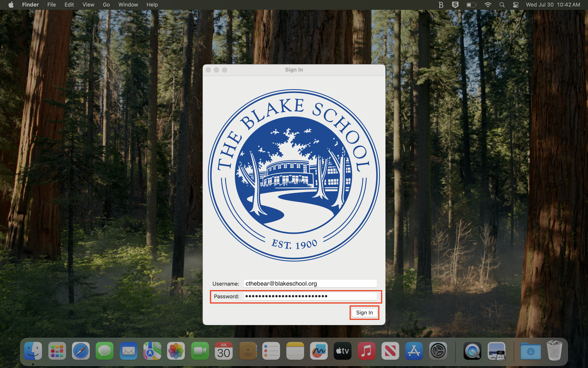This screenshot has height=368, width=588.
Task: Open the Wi-Fi menu
Action: 488,5
